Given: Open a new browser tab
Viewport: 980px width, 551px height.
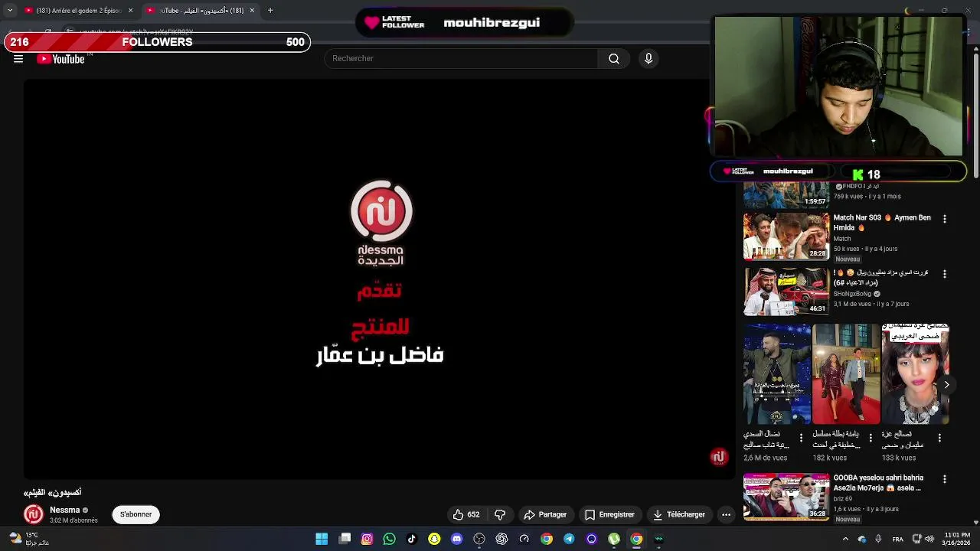Looking at the screenshot, I should (x=270, y=11).
